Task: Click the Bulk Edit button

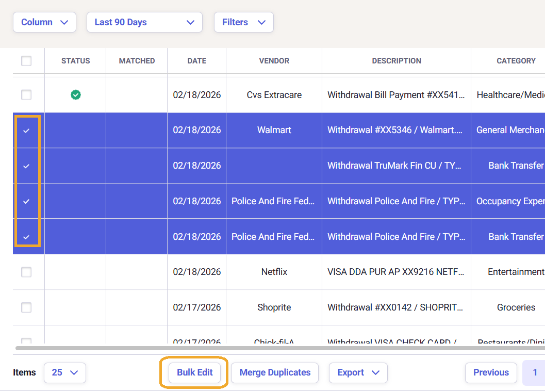Action: (195, 372)
